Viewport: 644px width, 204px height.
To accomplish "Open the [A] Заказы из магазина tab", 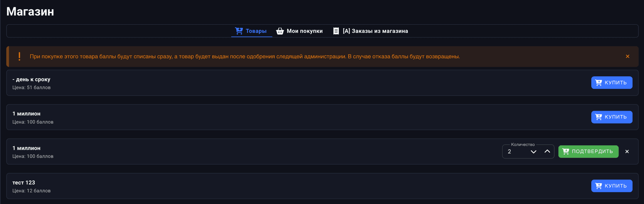I will click(x=375, y=31).
